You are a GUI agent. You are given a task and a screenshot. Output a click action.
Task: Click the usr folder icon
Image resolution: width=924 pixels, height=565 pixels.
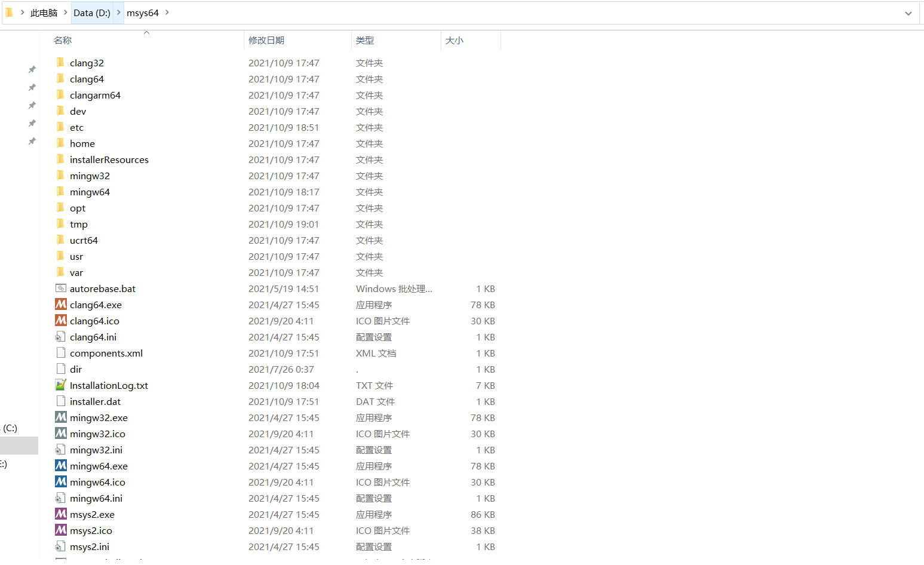point(60,256)
